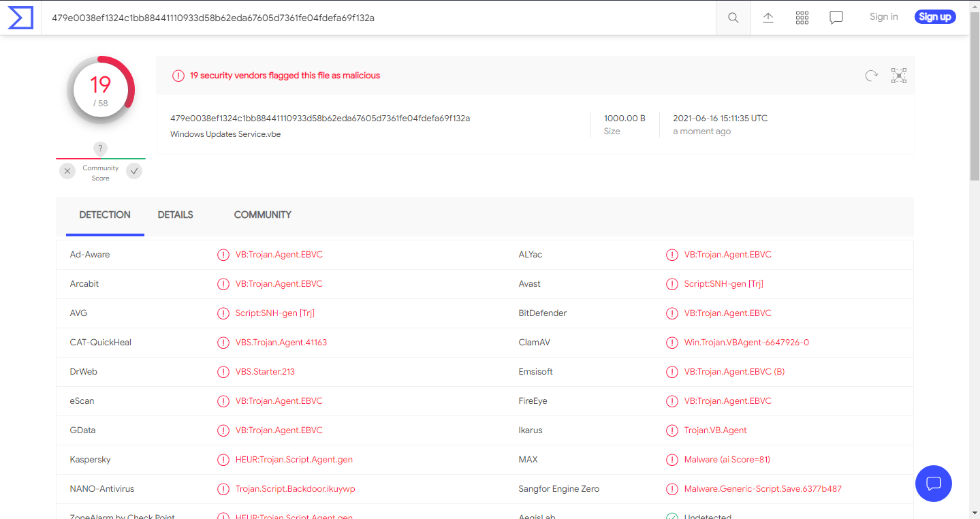Click the hash search input field
This screenshot has height=519, width=980.
tap(379, 18)
